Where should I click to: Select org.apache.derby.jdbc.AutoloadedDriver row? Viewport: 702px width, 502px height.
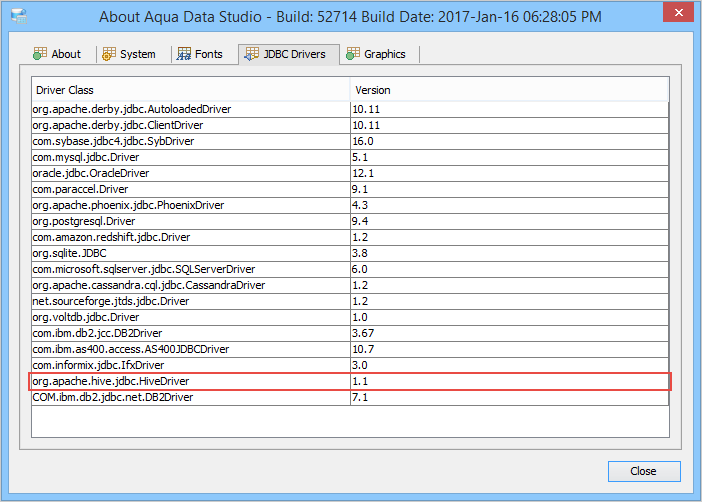pyautogui.click(x=350, y=109)
